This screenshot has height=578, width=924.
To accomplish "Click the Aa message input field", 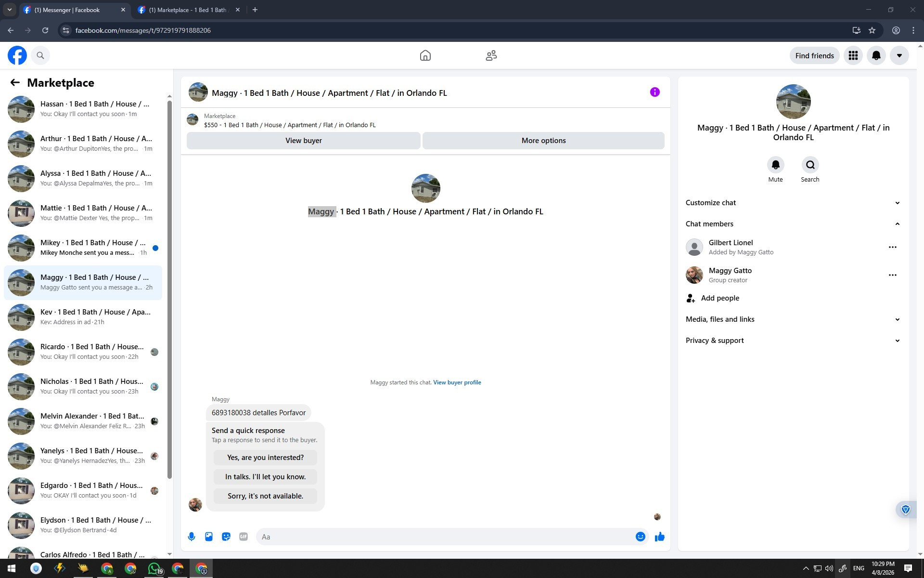I will point(445,537).
